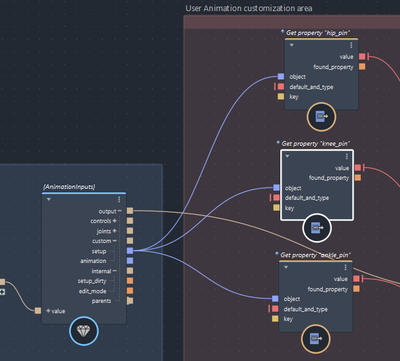Click hip_pin node's key input port

click(281, 97)
